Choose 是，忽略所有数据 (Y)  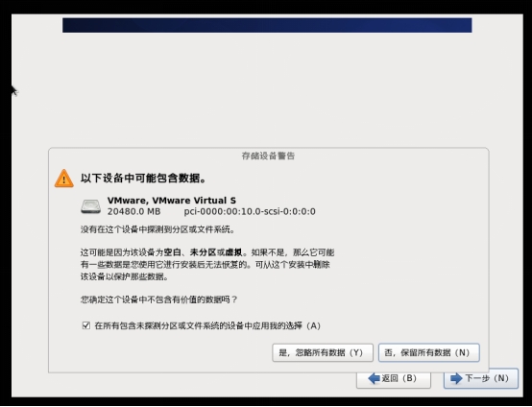(323, 352)
